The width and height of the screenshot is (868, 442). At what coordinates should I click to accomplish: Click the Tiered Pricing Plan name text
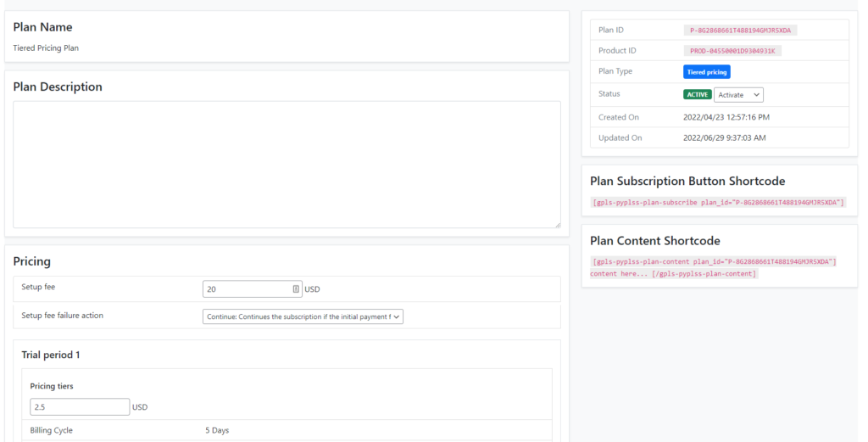tap(46, 48)
